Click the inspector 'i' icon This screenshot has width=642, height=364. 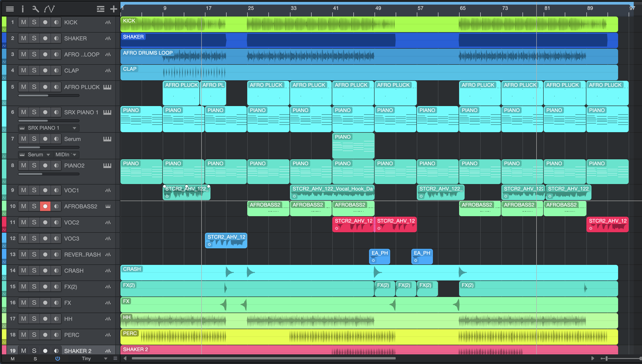coord(23,9)
